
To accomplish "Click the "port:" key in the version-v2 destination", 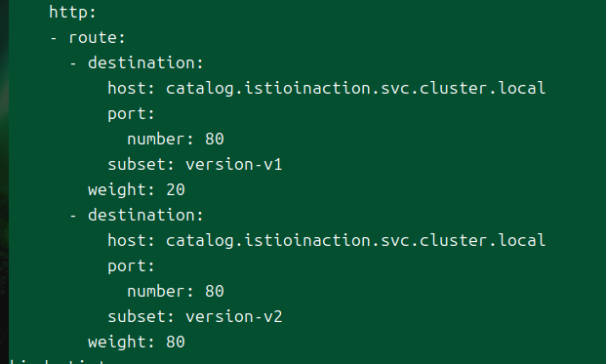I will (x=131, y=266).
